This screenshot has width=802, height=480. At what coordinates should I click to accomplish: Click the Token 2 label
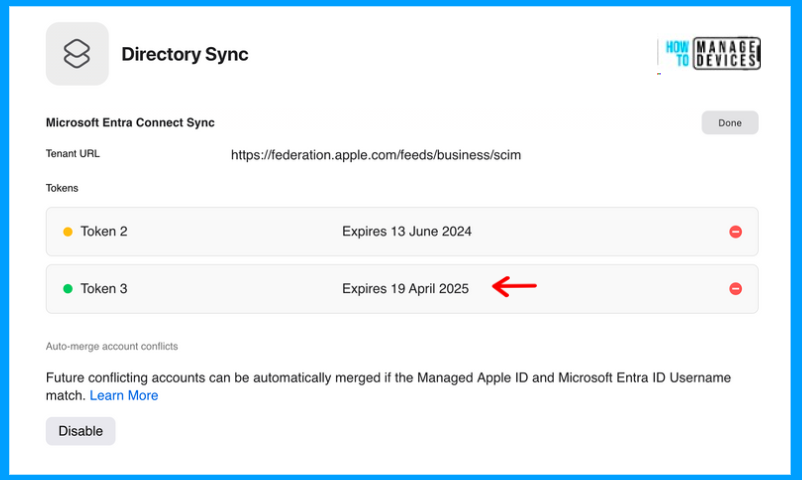click(x=104, y=231)
